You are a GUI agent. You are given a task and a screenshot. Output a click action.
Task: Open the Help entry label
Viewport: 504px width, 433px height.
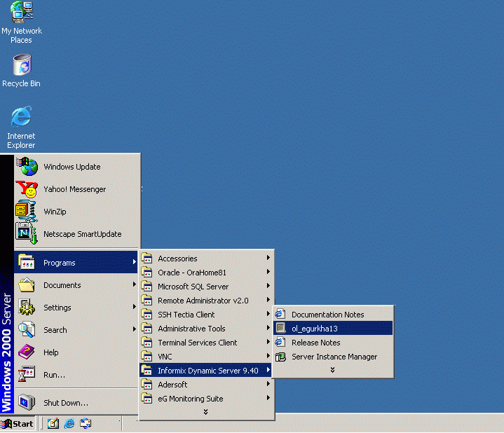51,352
